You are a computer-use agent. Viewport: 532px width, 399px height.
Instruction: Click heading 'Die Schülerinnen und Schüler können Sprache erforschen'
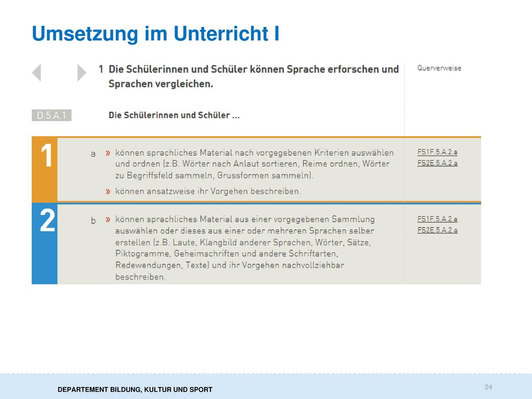coord(254,76)
